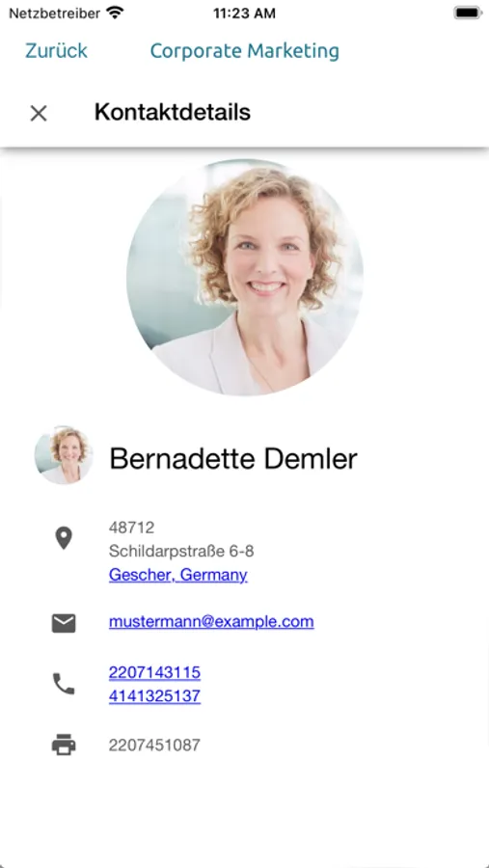
Task: Tap the Wi-Fi status icon
Action: 115,13
